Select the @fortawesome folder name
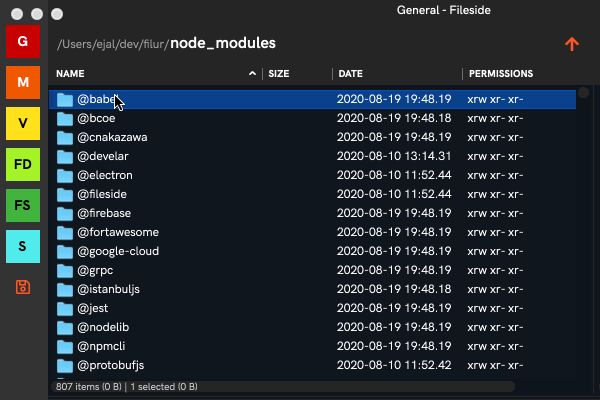This screenshot has width=600, height=400. click(x=118, y=232)
